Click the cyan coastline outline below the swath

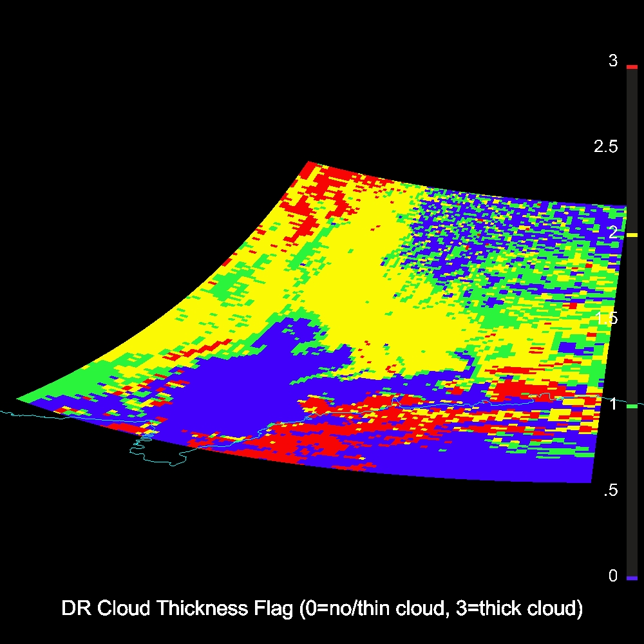pos(161,459)
